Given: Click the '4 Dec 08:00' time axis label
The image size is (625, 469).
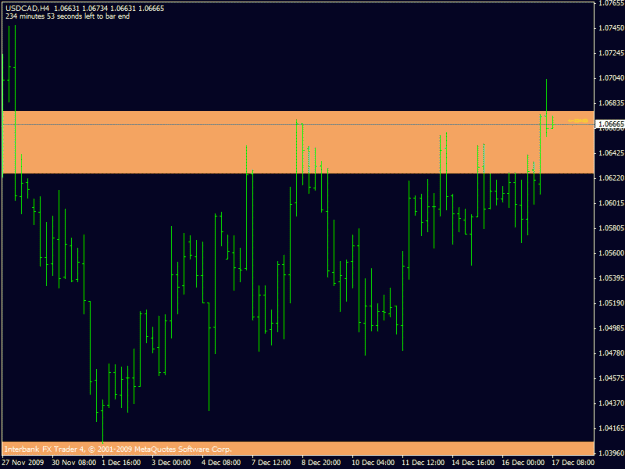Looking at the screenshot, I should tap(221, 463).
